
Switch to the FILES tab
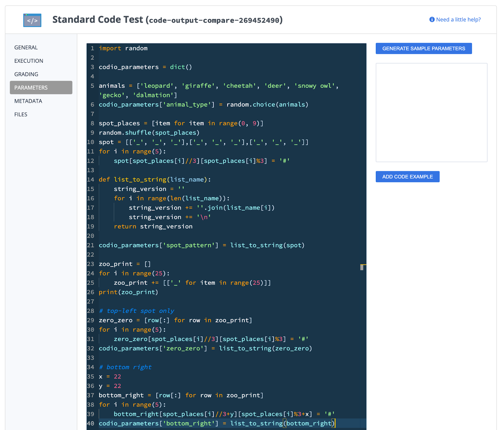coord(21,115)
